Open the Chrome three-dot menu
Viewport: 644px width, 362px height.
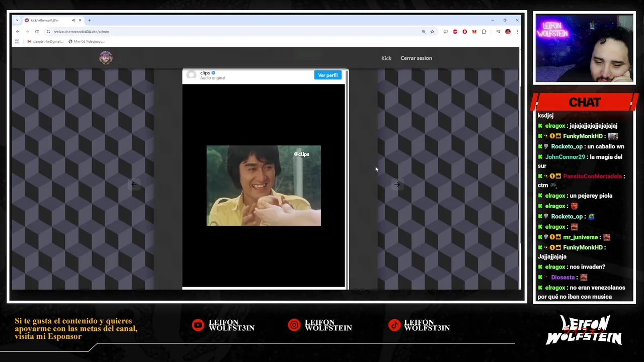517,32
